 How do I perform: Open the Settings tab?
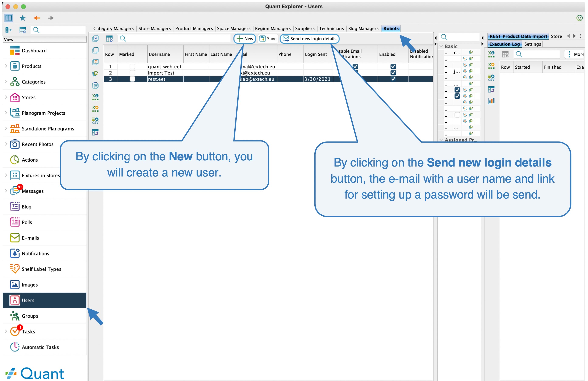(532, 44)
